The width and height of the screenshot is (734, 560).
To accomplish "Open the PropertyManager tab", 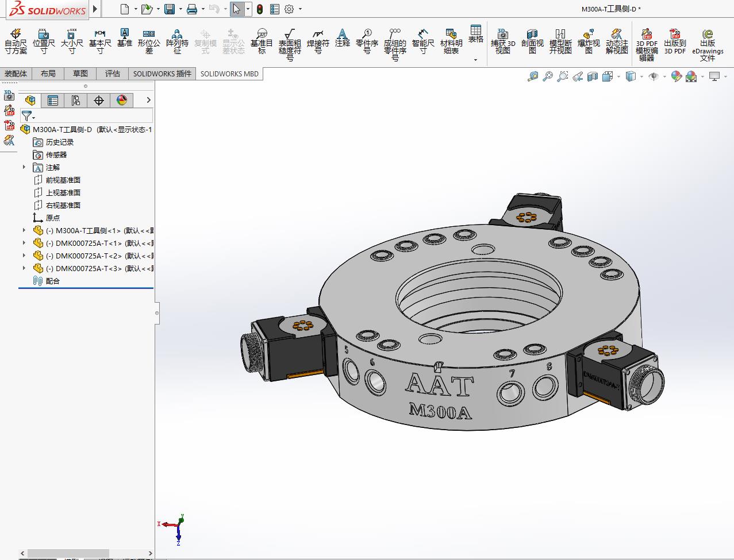I will coord(53,101).
